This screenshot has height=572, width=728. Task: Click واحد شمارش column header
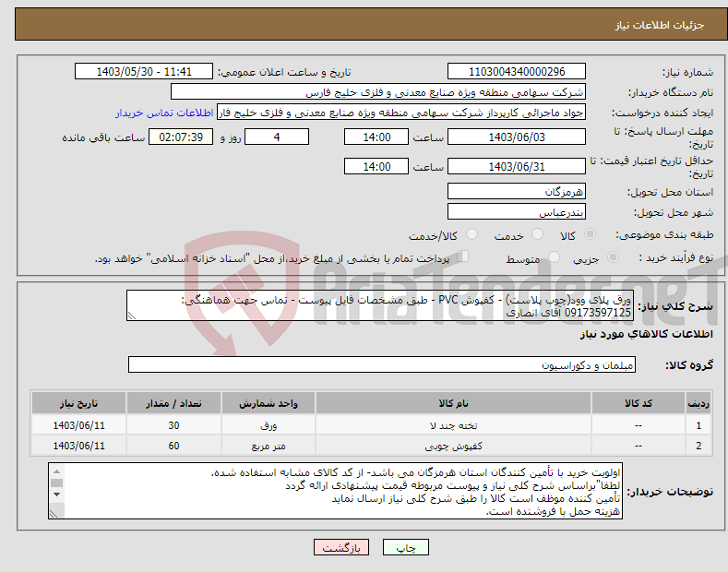[x=269, y=403]
